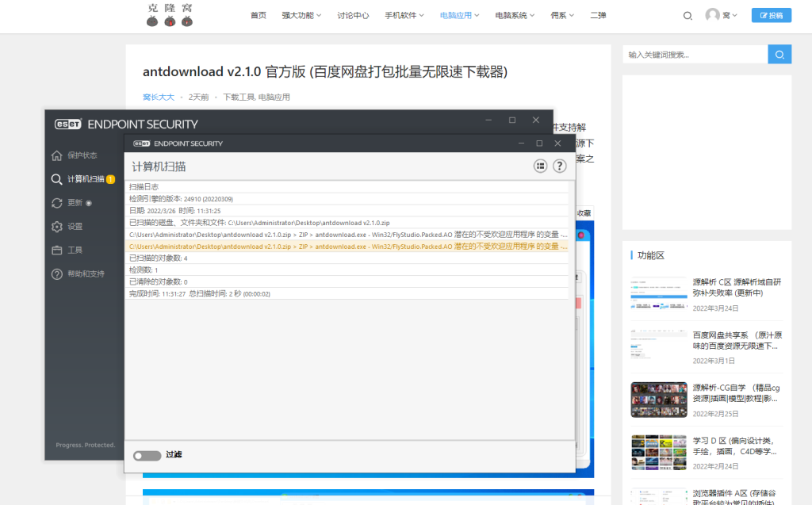Select 帮助和支持 in ESET sidebar
This screenshot has height=505, width=812.
click(86, 274)
